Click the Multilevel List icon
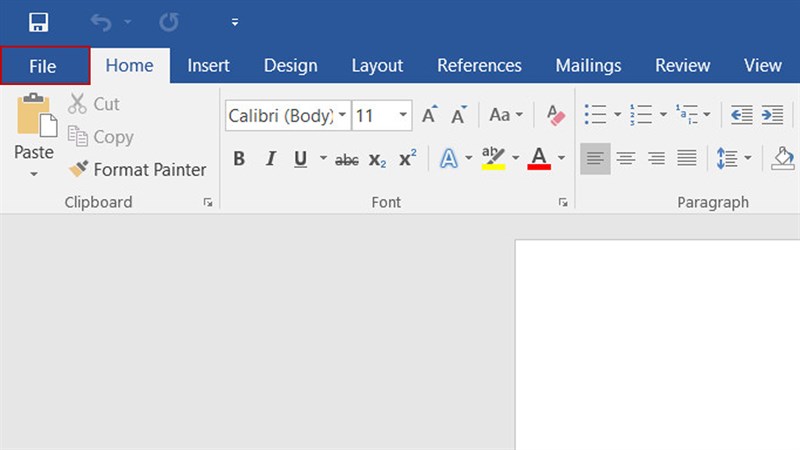This screenshot has width=800, height=450. pos(687,114)
